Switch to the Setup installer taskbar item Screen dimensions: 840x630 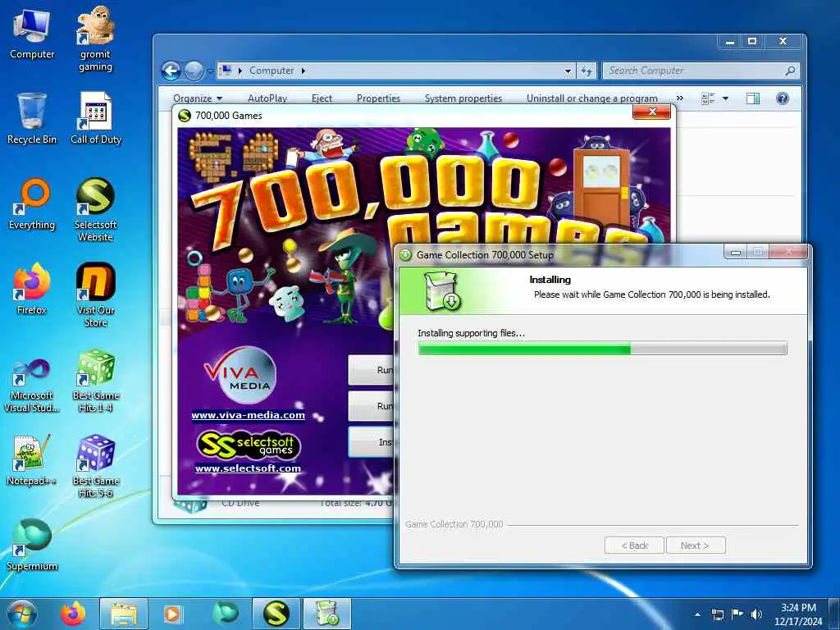point(327,614)
